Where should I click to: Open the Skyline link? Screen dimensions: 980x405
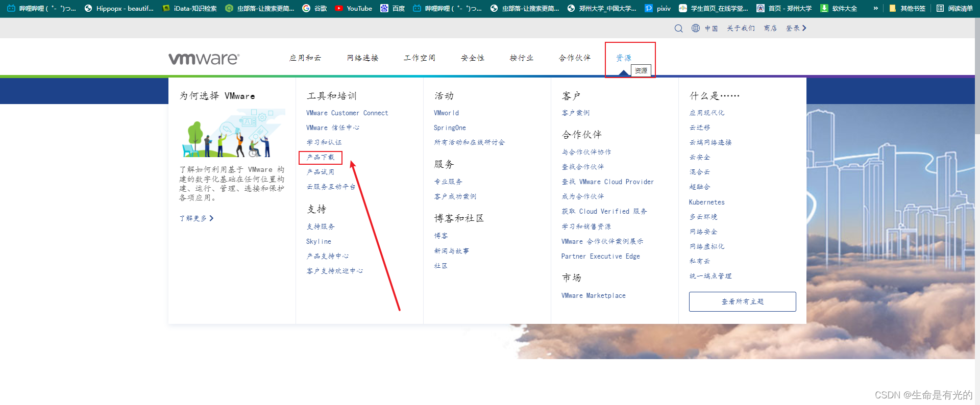point(319,242)
